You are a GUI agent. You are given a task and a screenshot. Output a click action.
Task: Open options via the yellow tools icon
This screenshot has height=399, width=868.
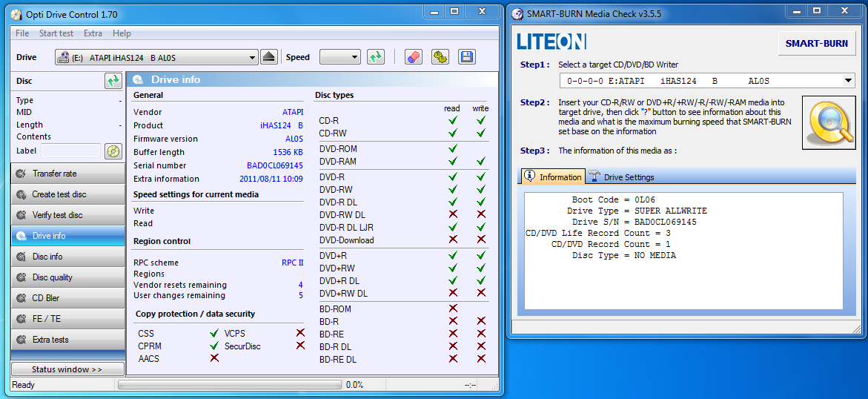440,57
